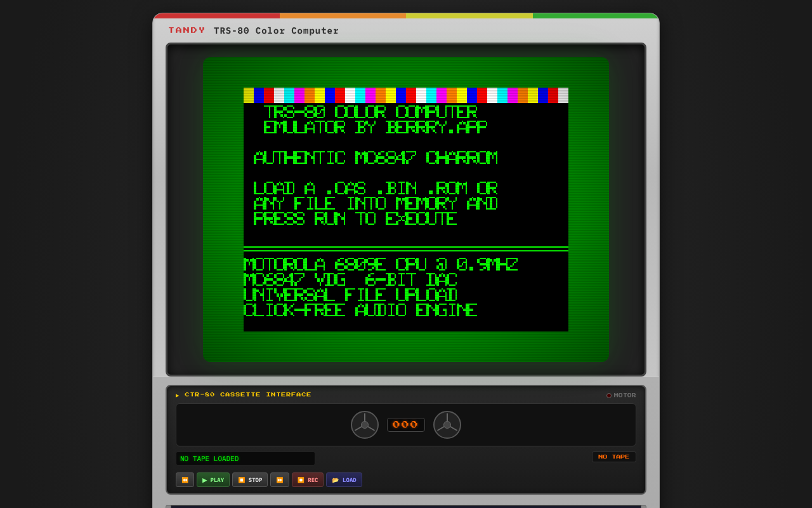Click the folder icon on the LOAD button

(335, 479)
